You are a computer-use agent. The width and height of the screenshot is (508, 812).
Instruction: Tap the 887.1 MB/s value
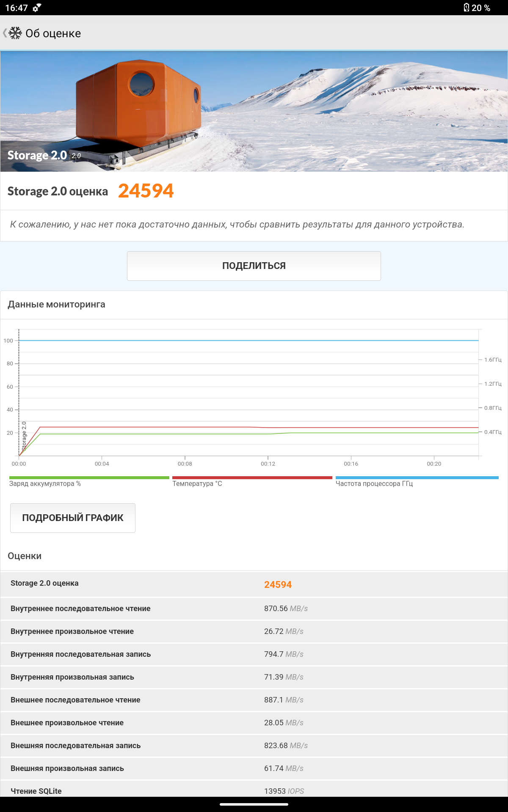tap(284, 700)
